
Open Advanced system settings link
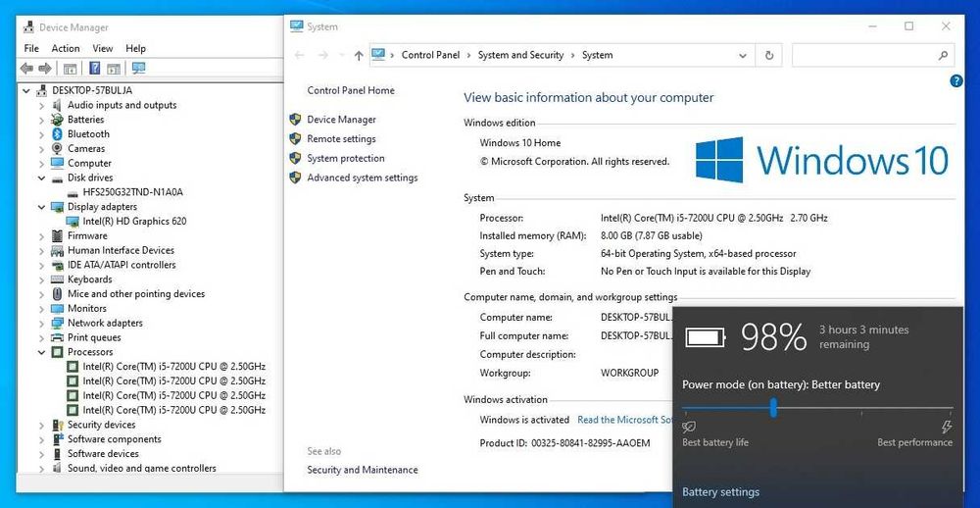pos(362,178)
